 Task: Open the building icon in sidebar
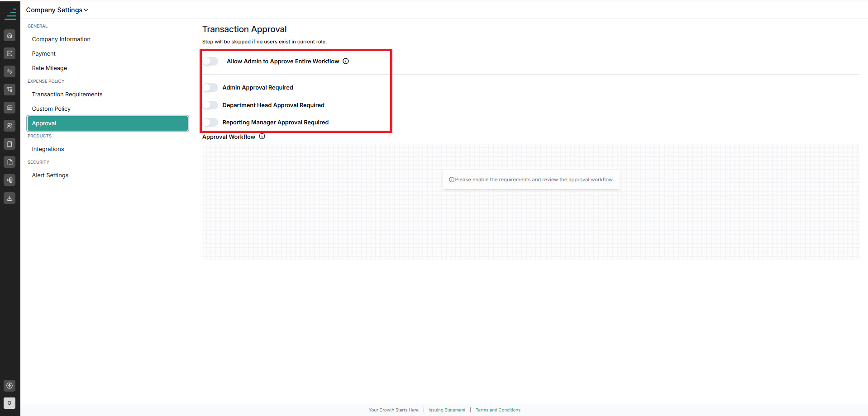coord(10,144)
